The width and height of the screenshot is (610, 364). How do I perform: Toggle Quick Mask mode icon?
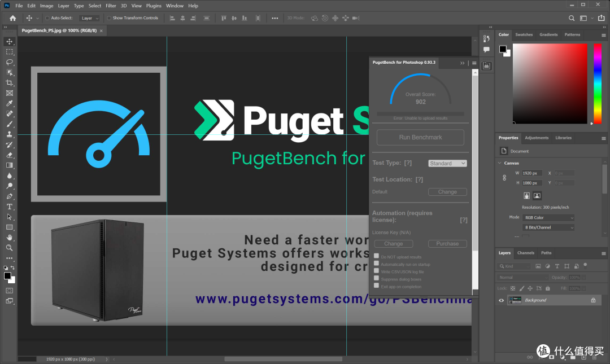pos(10,291)
